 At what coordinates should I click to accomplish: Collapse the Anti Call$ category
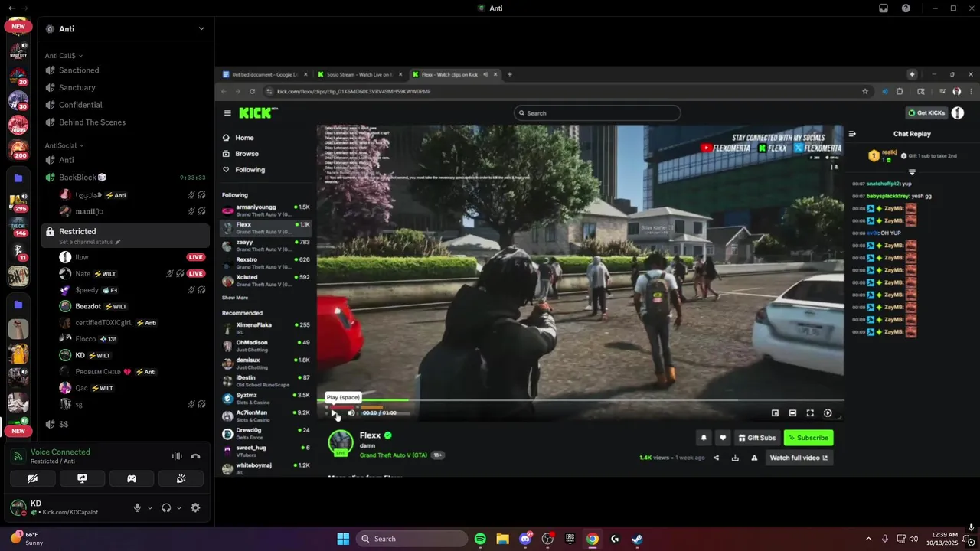pos(64,56)
